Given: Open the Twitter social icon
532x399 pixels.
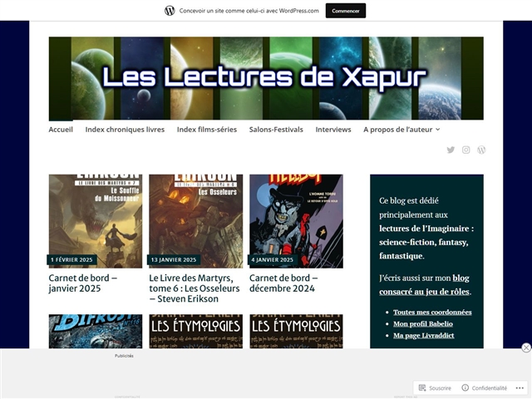Looking at the screenshot, I should point(451,150).
